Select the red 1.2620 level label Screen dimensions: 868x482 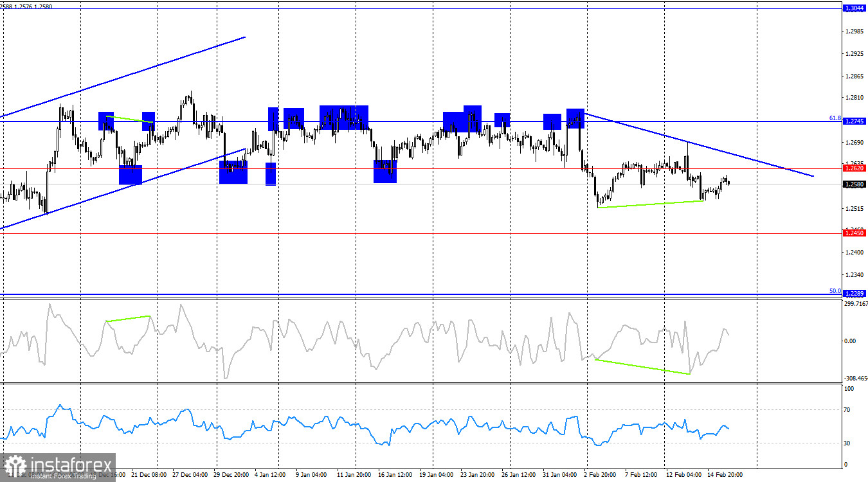(855, 168)
